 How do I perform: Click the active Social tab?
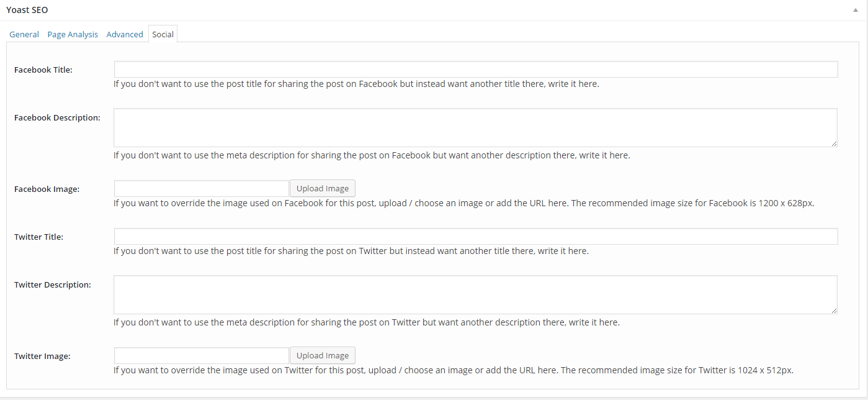[x=163, y=34]
